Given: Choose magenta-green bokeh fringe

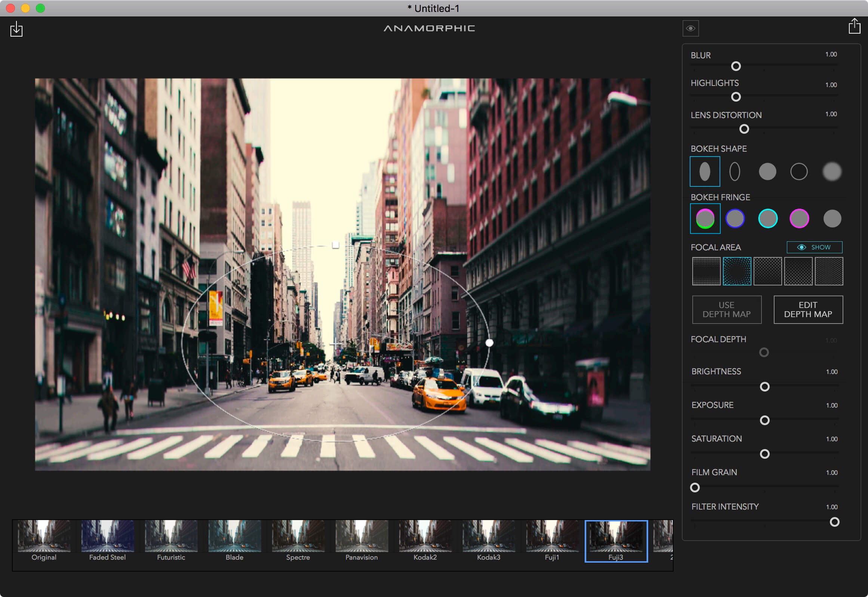Looking at the screenshot, I should 705,219.
